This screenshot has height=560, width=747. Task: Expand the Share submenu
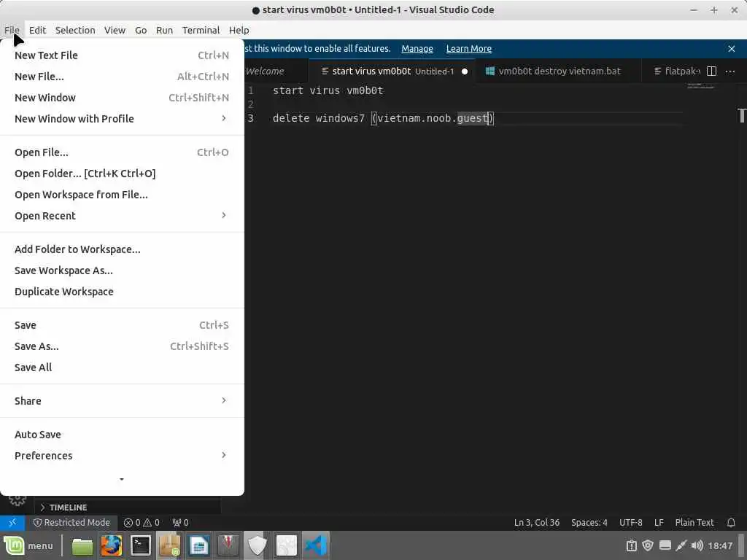coord(122,401)
